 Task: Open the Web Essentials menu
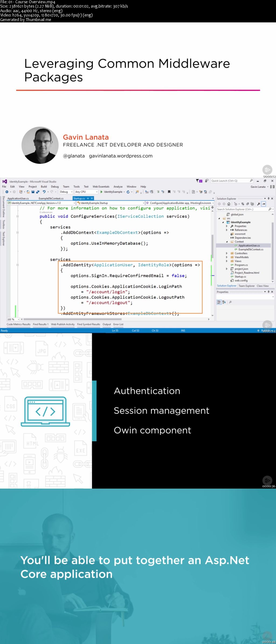(101, 187)
